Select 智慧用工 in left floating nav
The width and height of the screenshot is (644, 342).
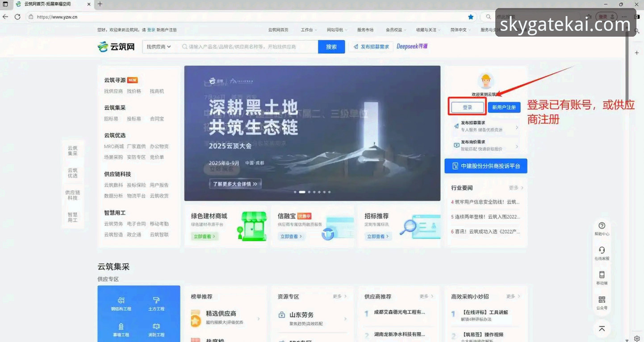pos(72,217)
